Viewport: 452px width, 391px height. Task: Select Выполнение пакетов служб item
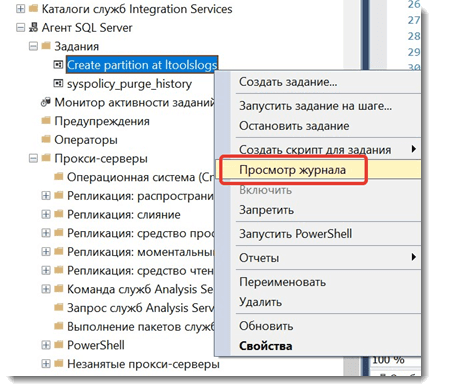tap(140, 326)
